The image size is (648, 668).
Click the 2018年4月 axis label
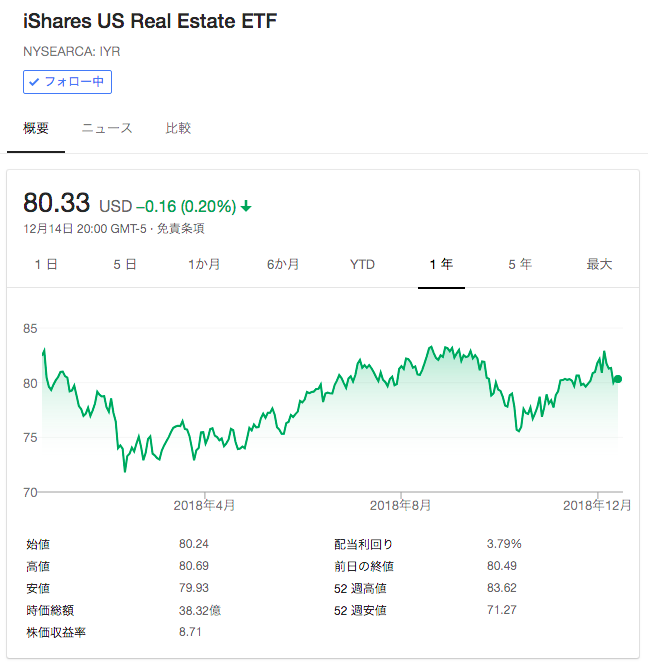tap(204, 505)
